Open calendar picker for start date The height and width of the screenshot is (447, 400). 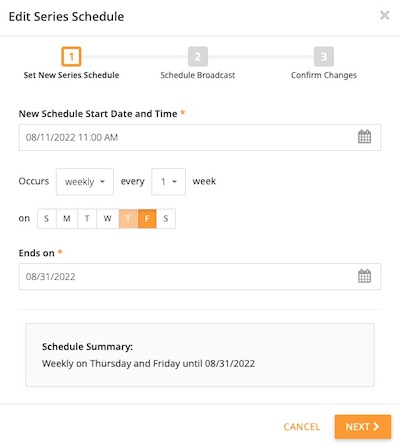364,137
